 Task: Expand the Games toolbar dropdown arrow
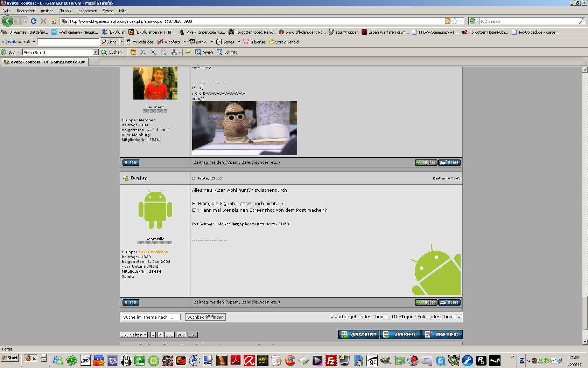pyautogui.click(x=239, y=42)
